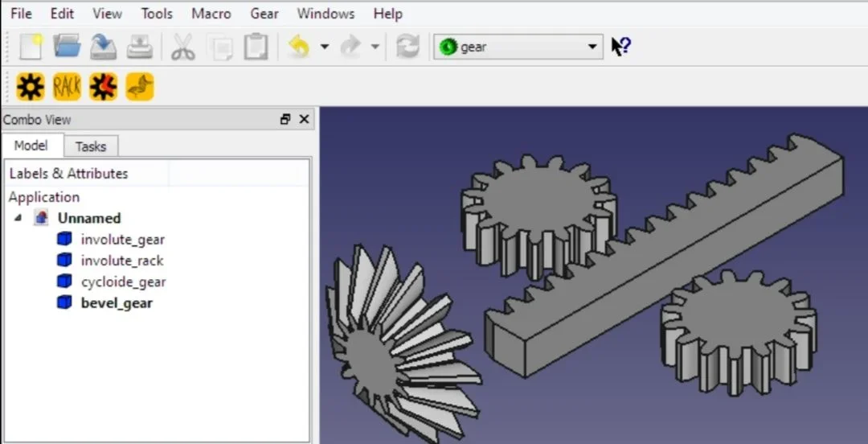Create a new document with blank page icon
Screen dimensions: 868x444
pyautogui.click(x=31, y=47)
